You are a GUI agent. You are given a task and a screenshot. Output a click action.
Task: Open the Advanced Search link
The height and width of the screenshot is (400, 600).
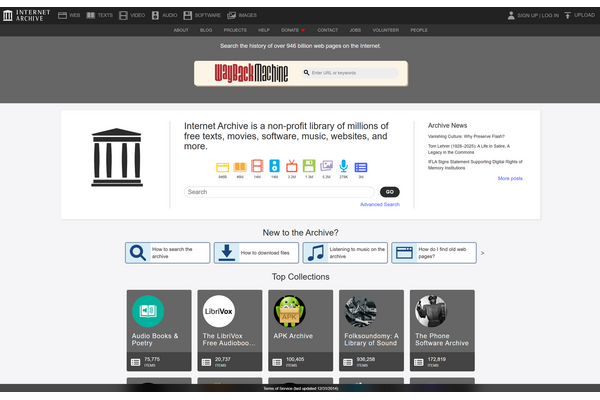click(380, 204)
